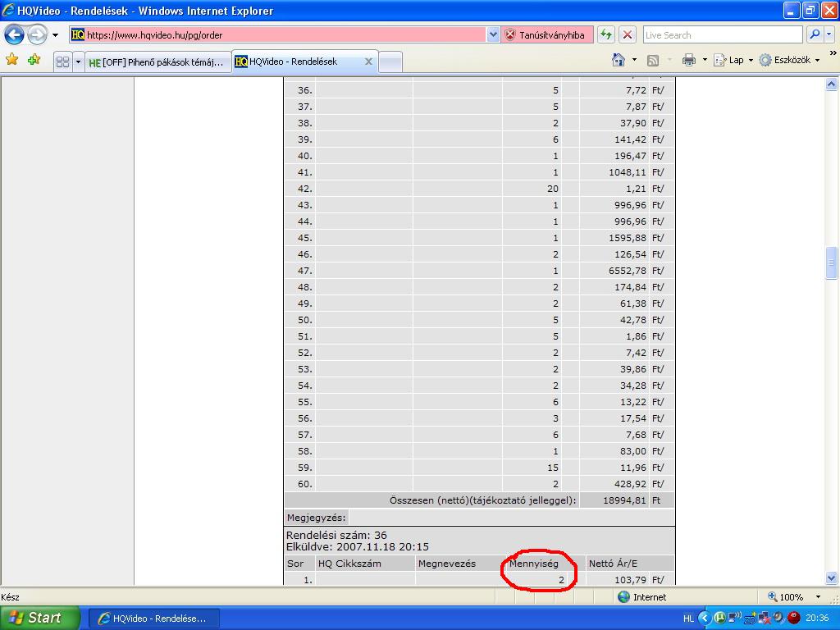Click the disconnected network tray icon
Image resolution: width=840 pixels, height=630 pixels.
coord(764,619)
